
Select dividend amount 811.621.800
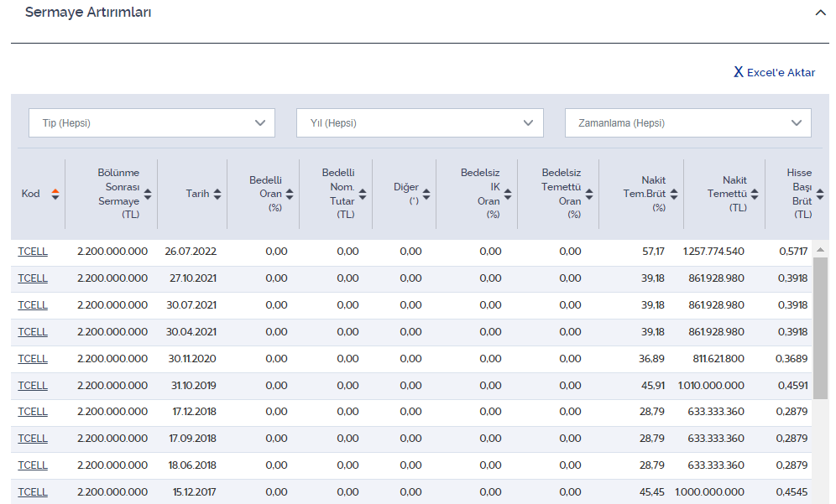click(x=718, y=359)
